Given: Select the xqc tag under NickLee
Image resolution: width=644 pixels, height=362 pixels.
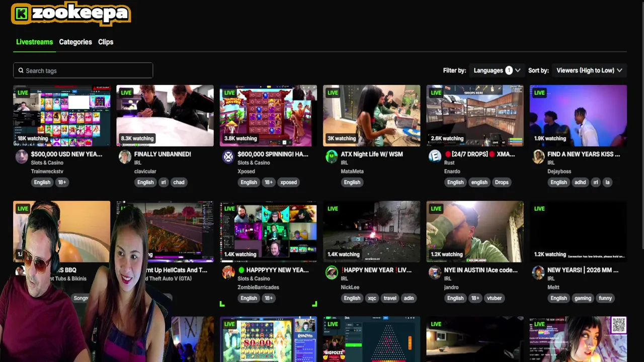Looking at the screenshot, I should [x=372, y=298].
